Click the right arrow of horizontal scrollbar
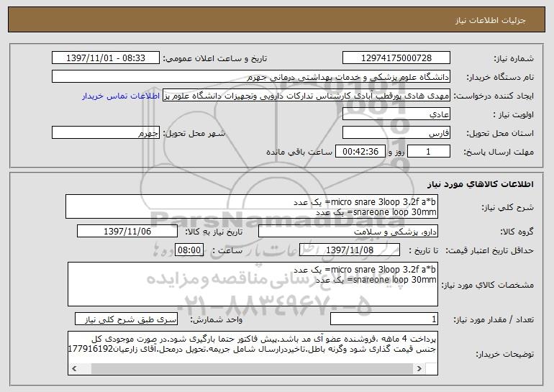 419,369
